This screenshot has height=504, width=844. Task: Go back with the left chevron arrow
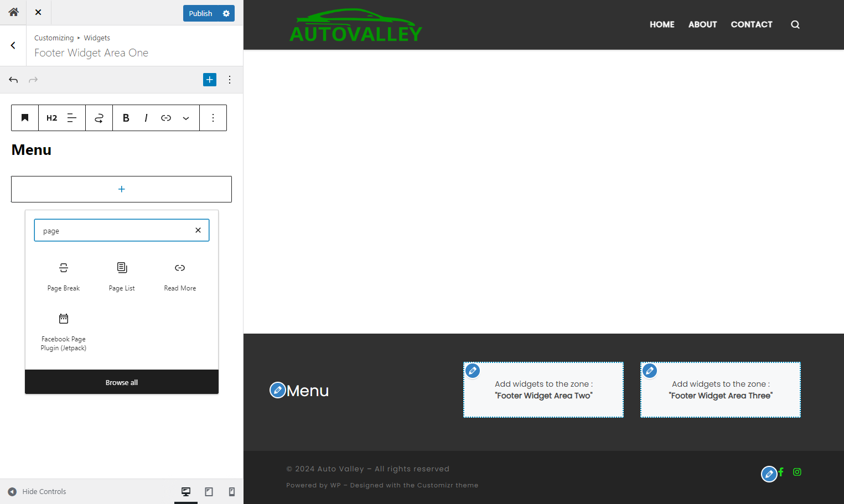tap(13, 45)
